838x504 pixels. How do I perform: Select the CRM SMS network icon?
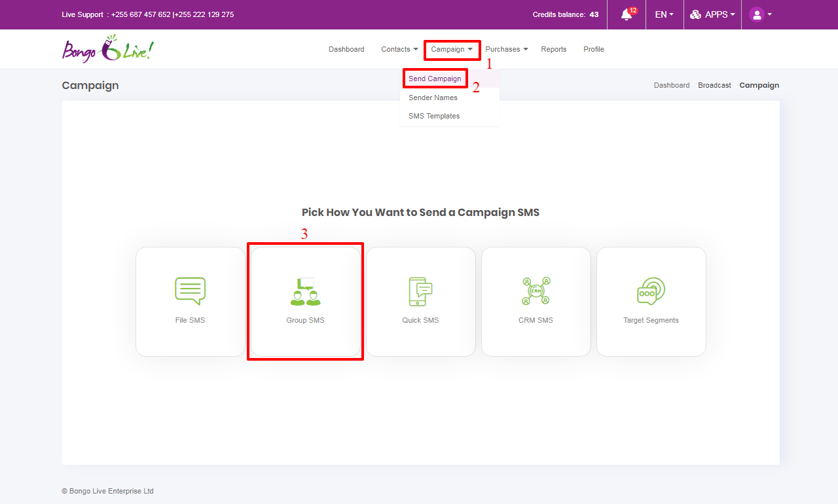[536, 291]
